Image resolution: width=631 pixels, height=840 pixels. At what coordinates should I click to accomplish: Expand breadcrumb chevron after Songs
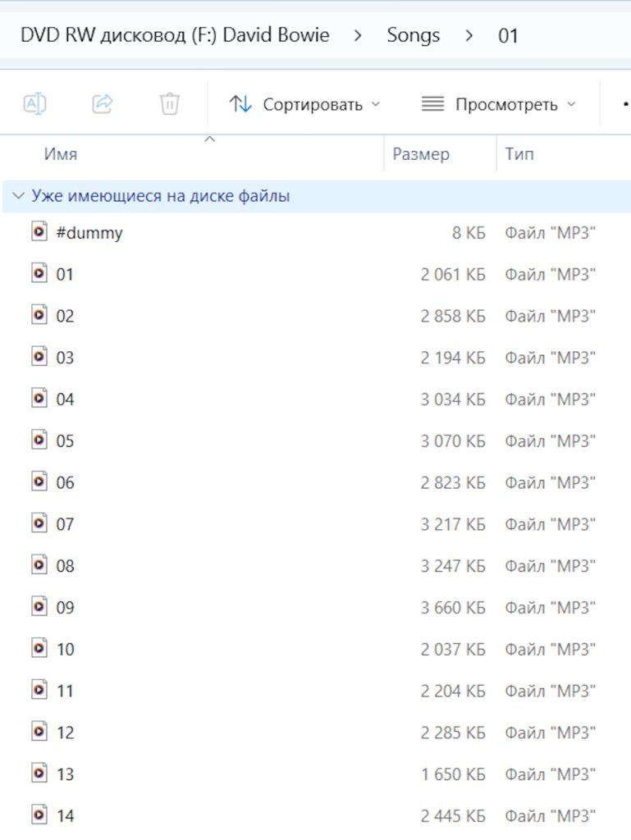(469, 36)
